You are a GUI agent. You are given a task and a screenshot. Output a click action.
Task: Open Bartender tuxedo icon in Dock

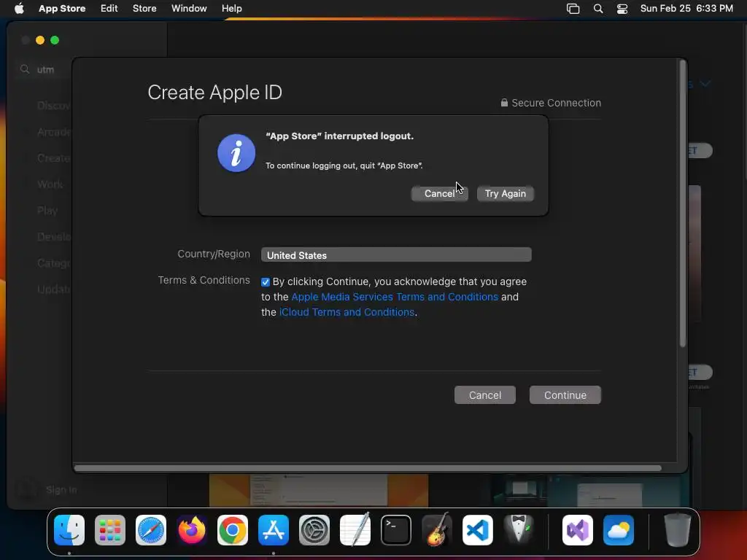tap(519, 529)
